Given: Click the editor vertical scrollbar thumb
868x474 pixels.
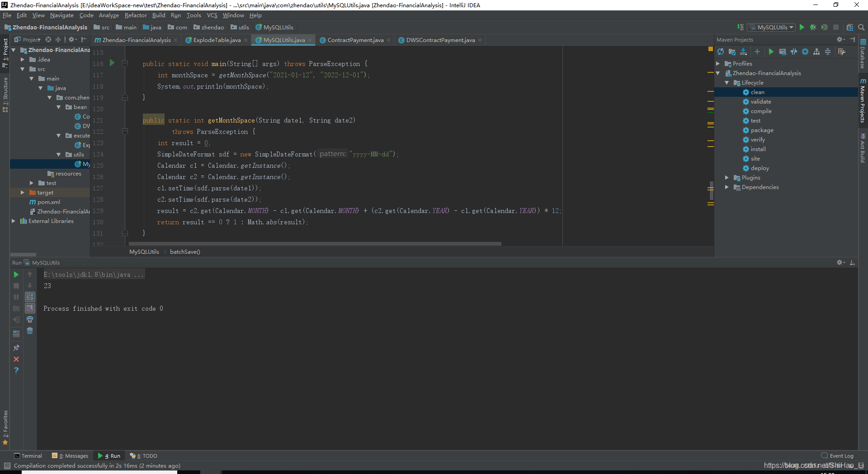Looking at the screenshot, I should (711, 190).
